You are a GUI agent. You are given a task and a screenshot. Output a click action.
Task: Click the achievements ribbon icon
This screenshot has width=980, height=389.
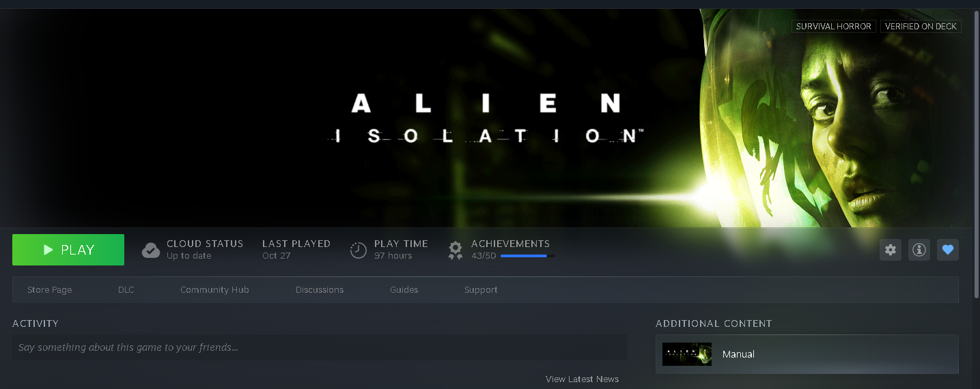pyautogui.click(x=456, y=250)
